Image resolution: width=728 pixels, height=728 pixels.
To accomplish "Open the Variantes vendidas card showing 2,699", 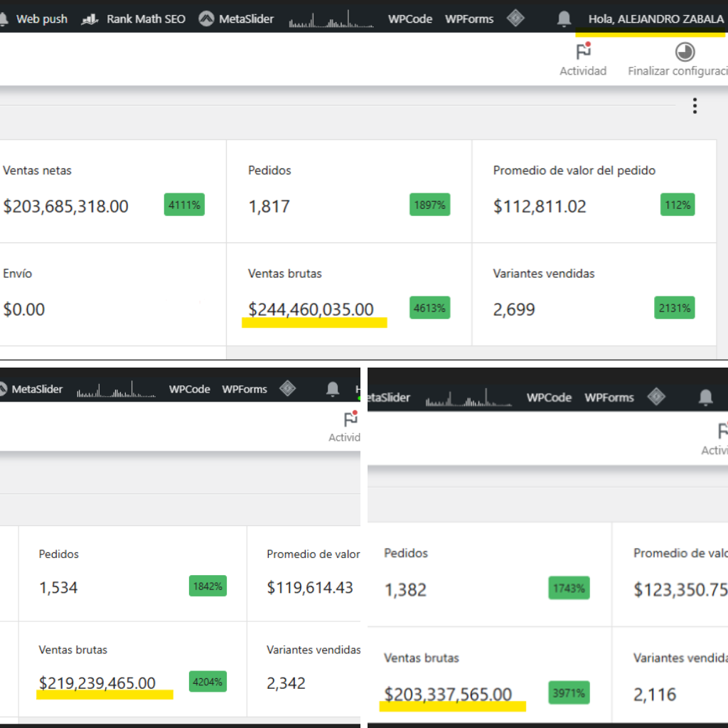I will 594,294.
